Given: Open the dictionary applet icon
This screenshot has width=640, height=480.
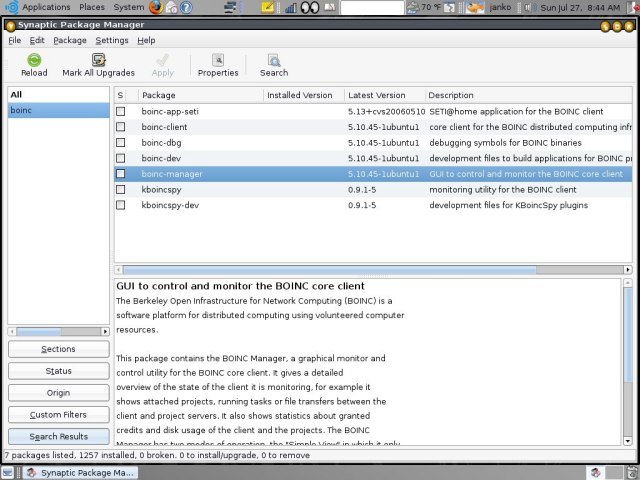Looking at the screenshot, I should coord(330,7).
